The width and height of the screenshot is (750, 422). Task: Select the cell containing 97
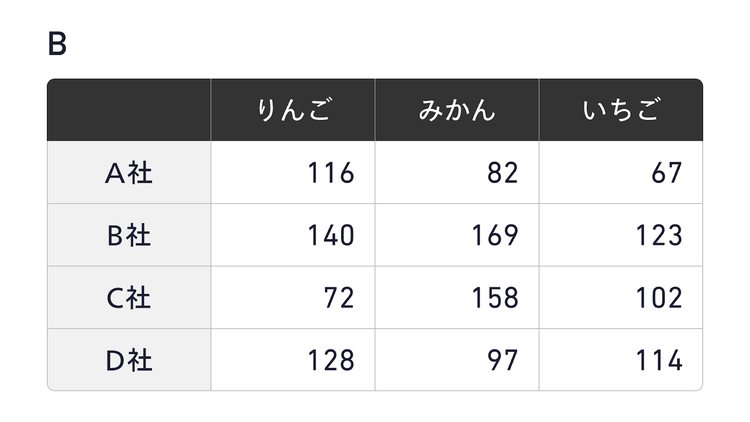(x=457, y=360)
